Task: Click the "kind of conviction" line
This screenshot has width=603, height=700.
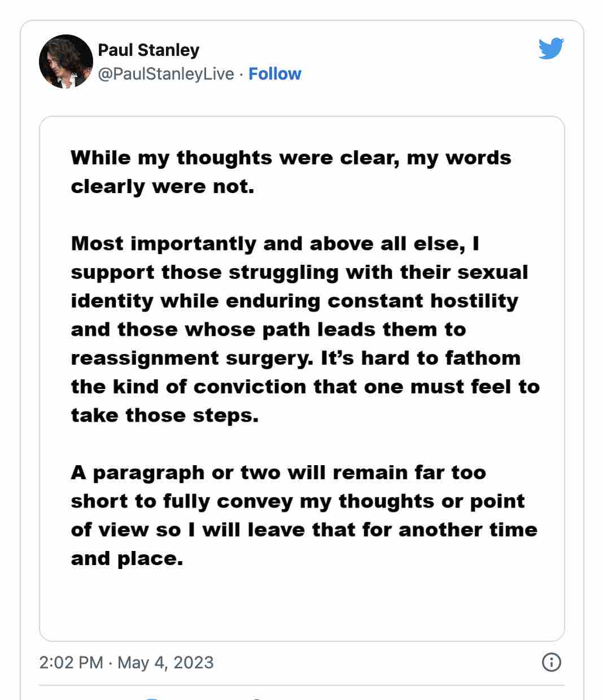Action: tap(305, 387)
